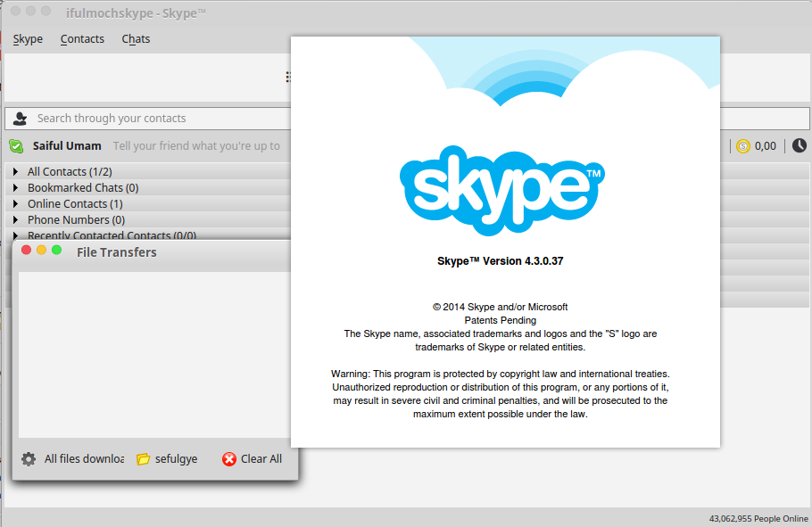Image resolution: width=812 pixels, height=527 pixels.
Task: Open the clock history icon
Action: pyautogui.click(x=799, y=146)
